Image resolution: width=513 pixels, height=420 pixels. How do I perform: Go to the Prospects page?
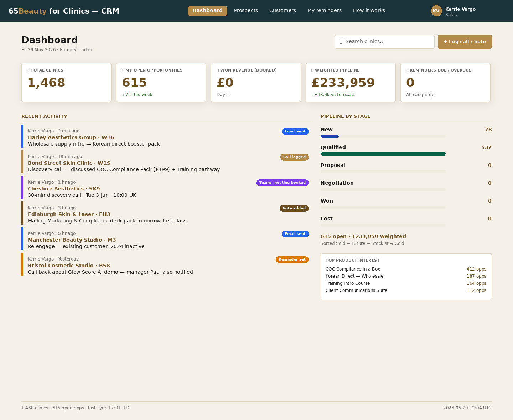(x=246, y=11)
